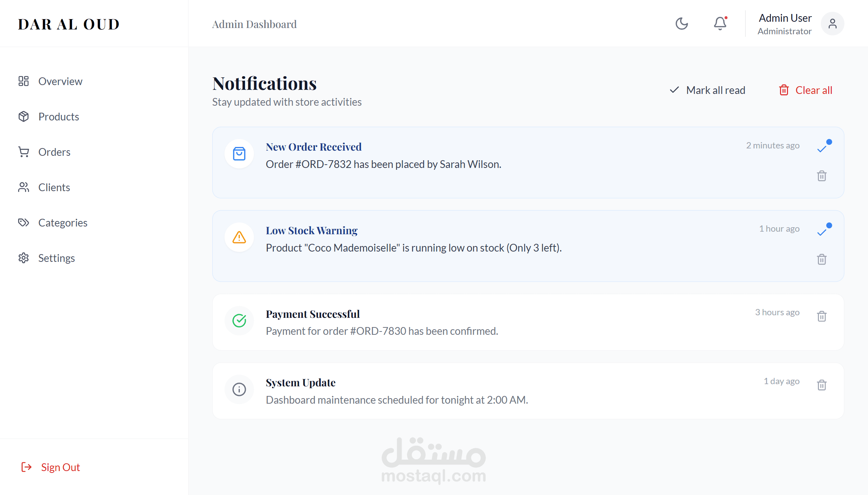The width and height of the screenshot is (868, 495).
Task: Click the shopping bag icon on New Order
Action: [x=239, y=154]
